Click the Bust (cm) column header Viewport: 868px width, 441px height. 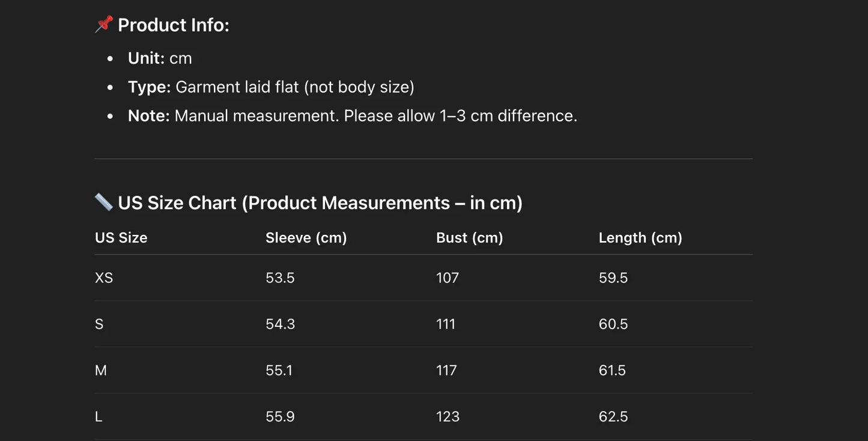point(470,238)
